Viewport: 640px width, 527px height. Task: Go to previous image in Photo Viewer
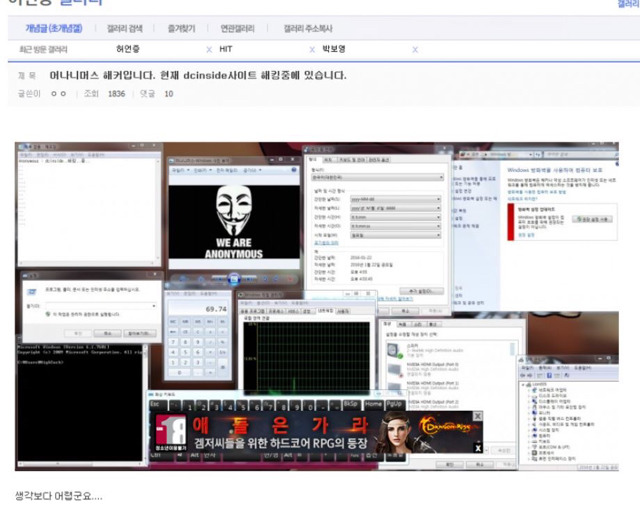pyautogui.click(x=218, y=279)
